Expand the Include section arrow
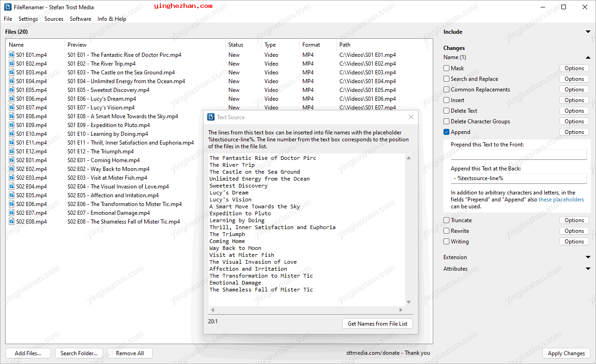The image size is (596, 364). (588, 32)
